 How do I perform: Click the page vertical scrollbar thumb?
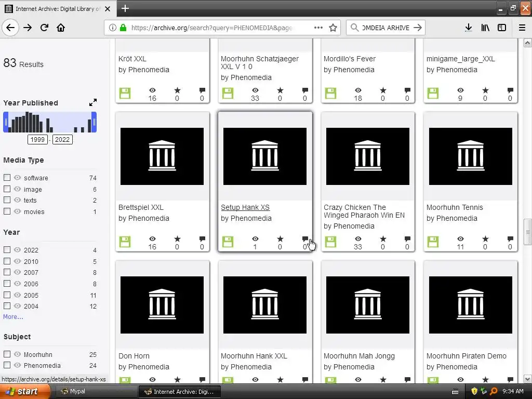527,232
